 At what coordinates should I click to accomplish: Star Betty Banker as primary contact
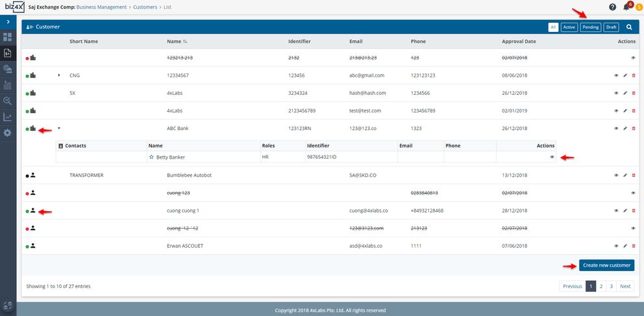pos(151,157)
